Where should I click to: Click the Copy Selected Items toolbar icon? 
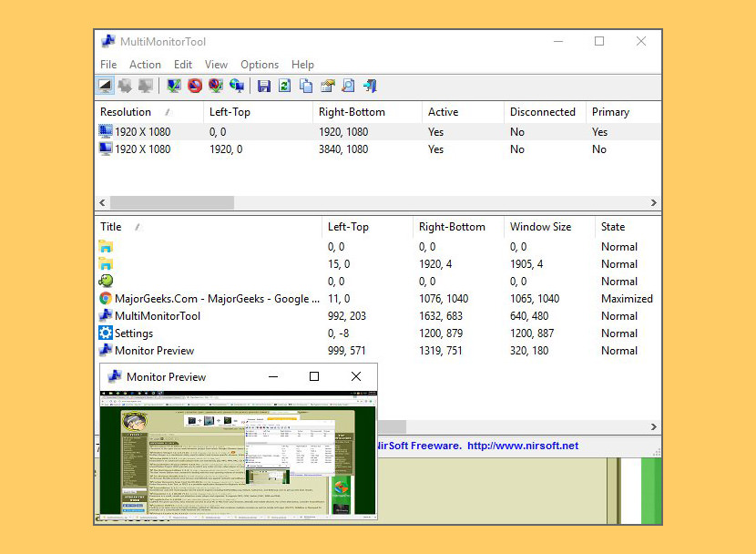(x=306, y=85)
